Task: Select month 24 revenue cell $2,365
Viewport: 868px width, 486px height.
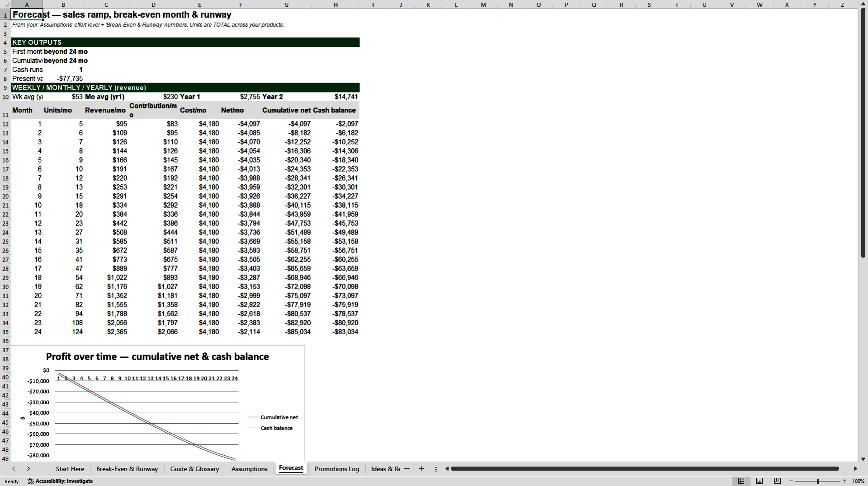Action: coord(106,332)
